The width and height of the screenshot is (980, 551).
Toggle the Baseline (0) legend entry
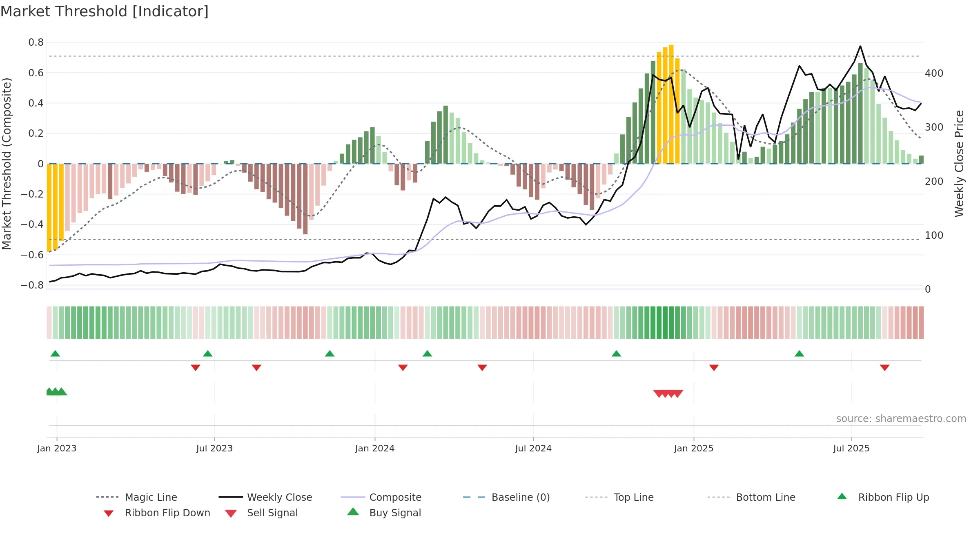tap(506, 497)
